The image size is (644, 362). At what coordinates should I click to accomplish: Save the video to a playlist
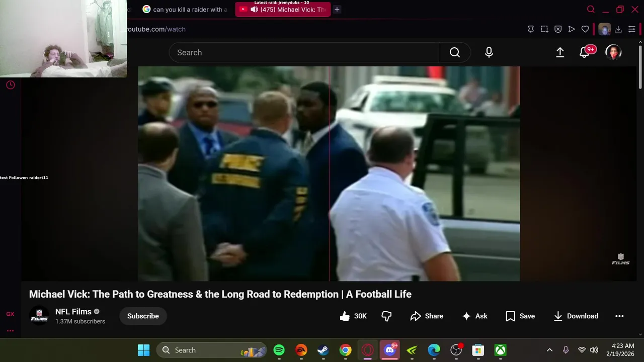[x=520, y=316]
